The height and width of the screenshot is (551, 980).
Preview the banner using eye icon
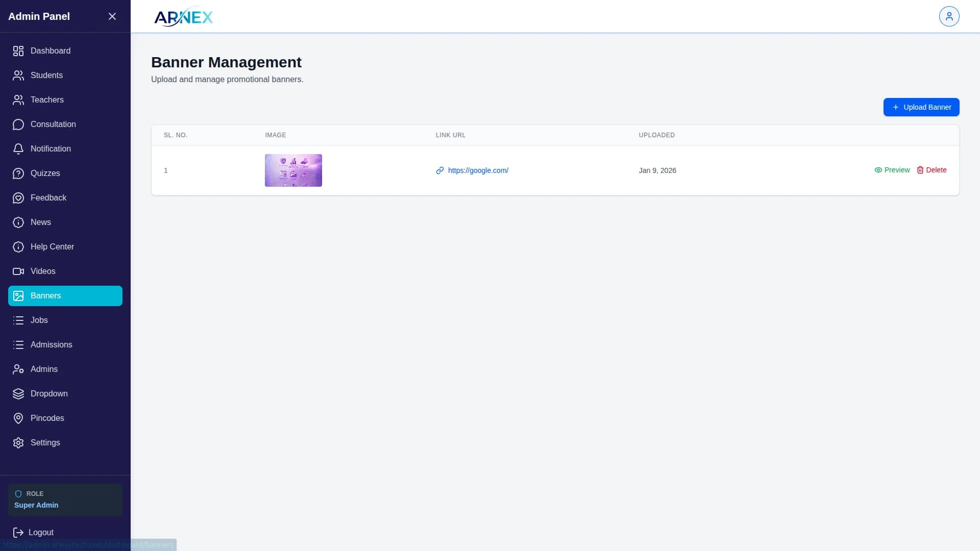click(878, 170)
